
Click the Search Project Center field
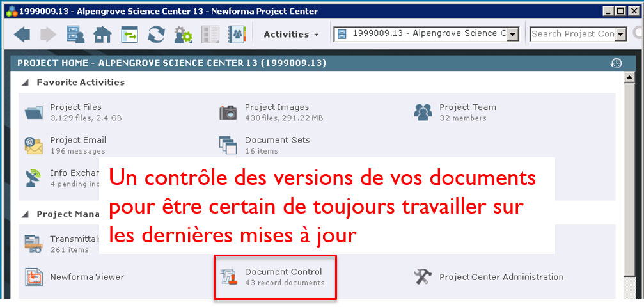click(x=572, y=34)
